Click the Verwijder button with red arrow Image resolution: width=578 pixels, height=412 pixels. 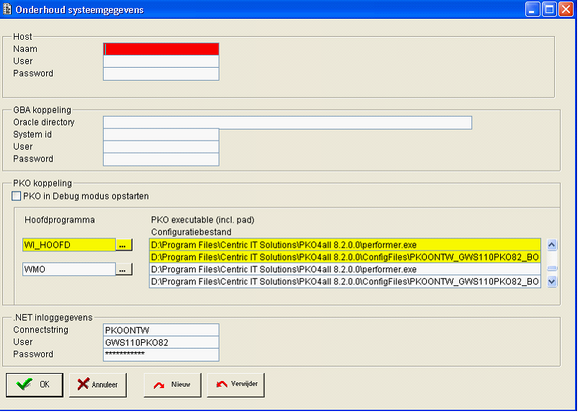click(x=236, y=385)
